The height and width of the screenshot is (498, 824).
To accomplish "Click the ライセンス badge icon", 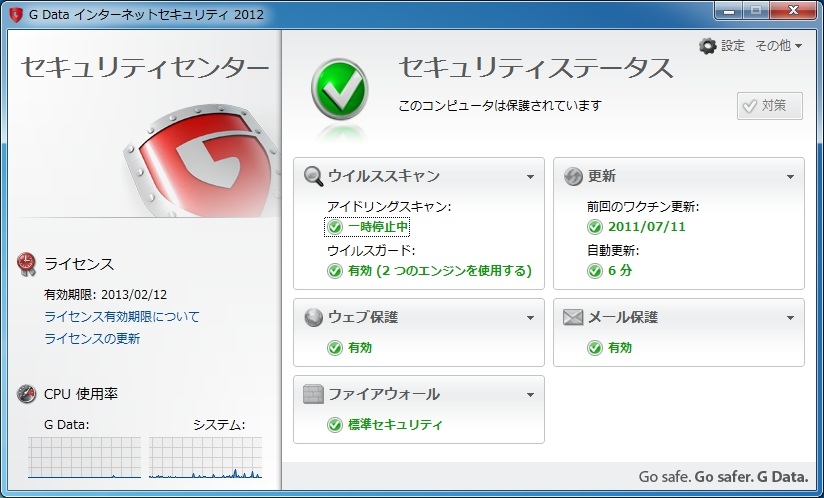I will point(26,264).
